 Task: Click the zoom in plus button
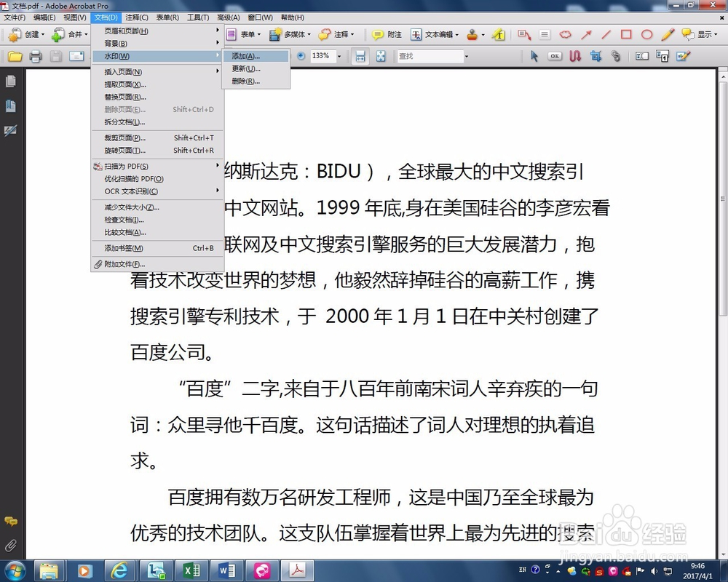point(301,56)
